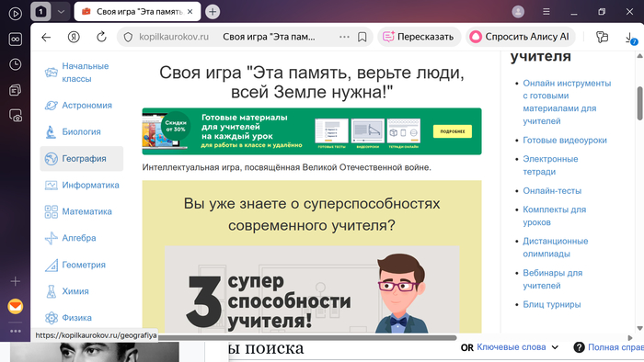Open Онлайн инструменты с готовыми материалами link

pos(567,102)
